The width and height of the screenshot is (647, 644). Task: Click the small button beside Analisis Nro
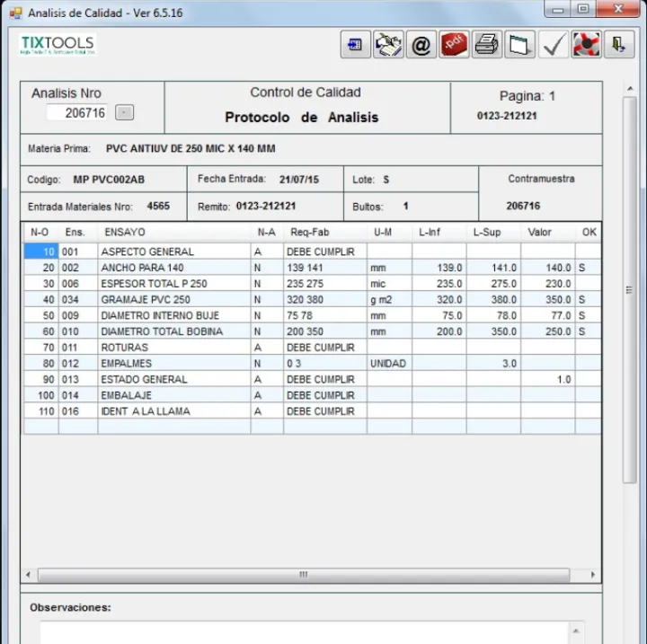tap(125, 113)
